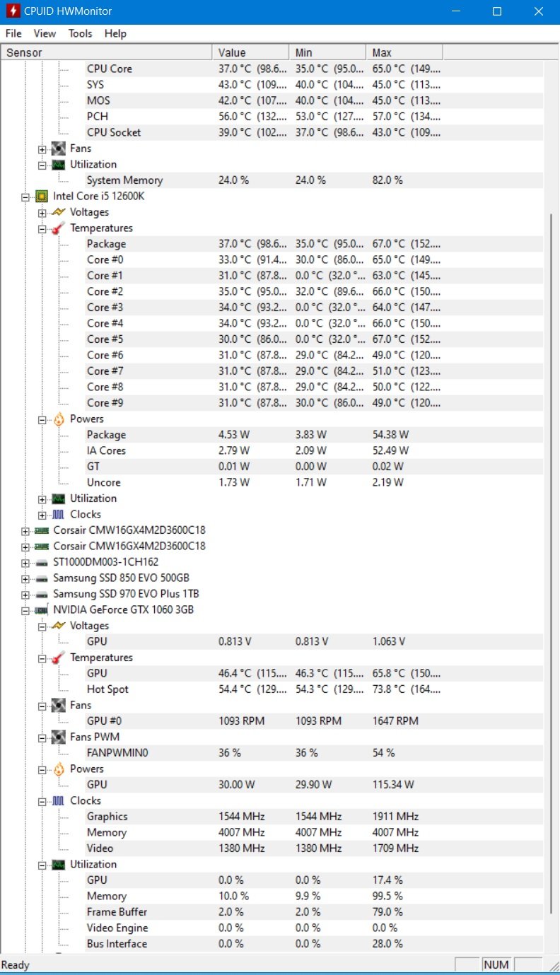Click the GPU Clocks waveform icon
Viewport: 560px width, 975px height.
click(59, 800)
